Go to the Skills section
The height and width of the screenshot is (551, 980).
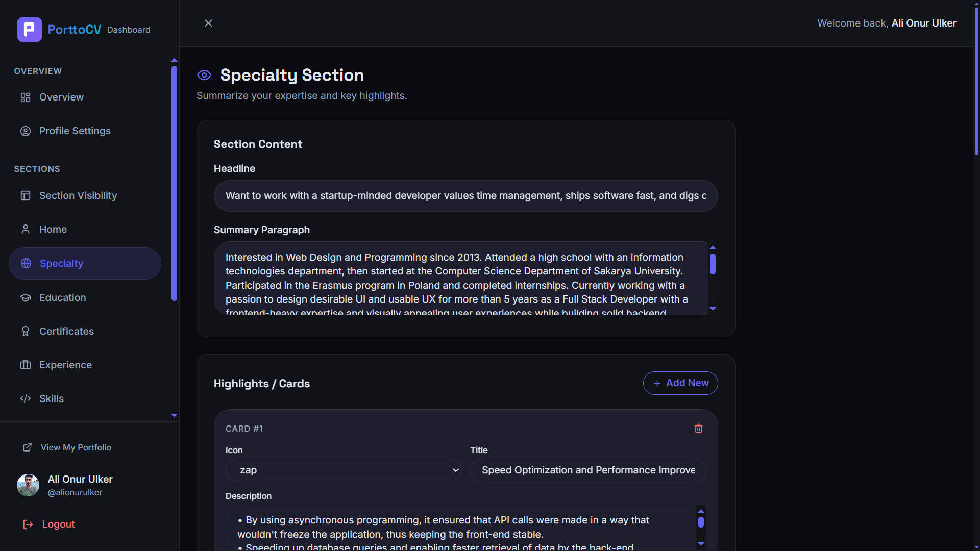click(85, 398)
